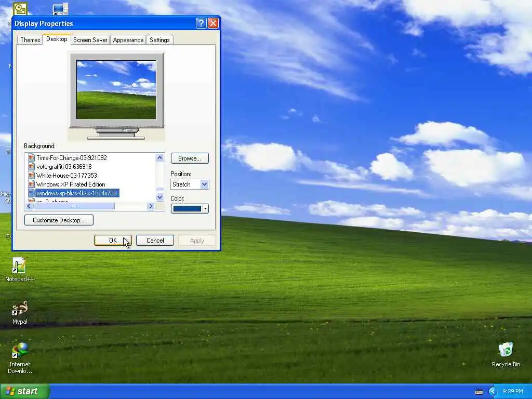This screenshot has width=532, height=399.
Task: Click the Browse... button
Action: [190, 158]
